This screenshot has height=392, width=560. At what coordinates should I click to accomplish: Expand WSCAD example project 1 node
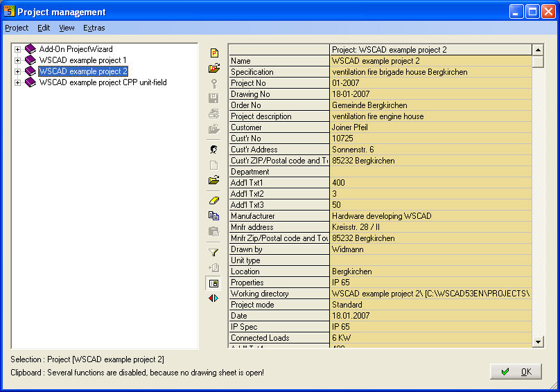(17, 60)
